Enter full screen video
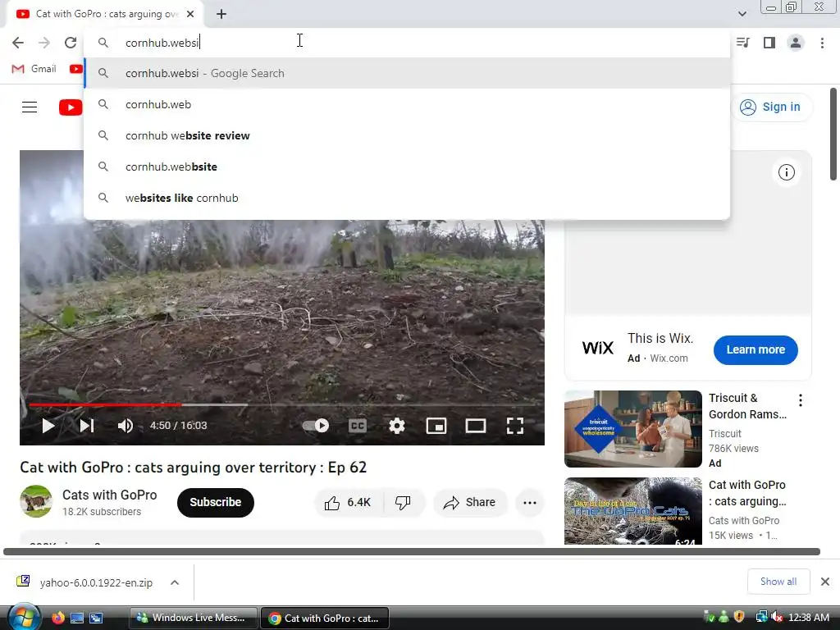Image resolution: width=840 pixels, height=630 pixels. pyautogui.click(x=515, y=426)
